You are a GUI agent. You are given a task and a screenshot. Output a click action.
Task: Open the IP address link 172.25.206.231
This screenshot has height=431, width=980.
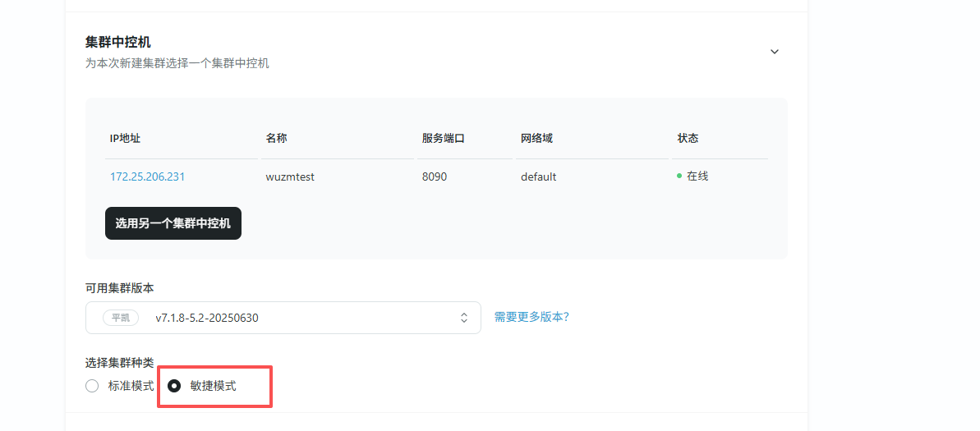point(147,177)
